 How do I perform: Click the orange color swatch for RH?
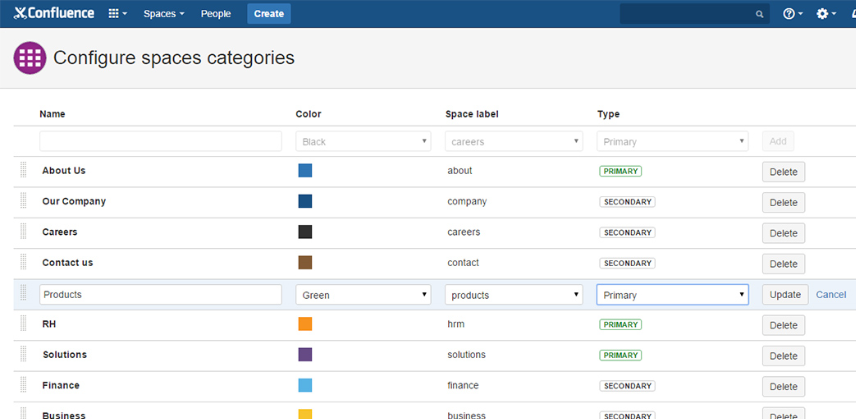click(305, 324)
